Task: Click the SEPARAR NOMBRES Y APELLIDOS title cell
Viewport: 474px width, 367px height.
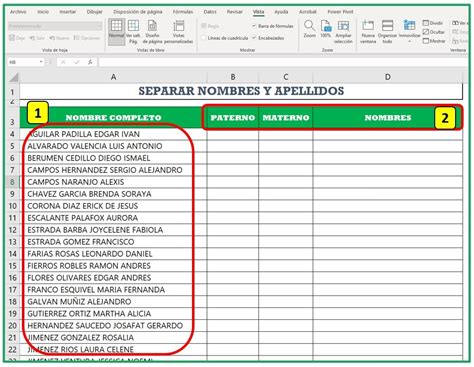Action: tap(241, 91)
